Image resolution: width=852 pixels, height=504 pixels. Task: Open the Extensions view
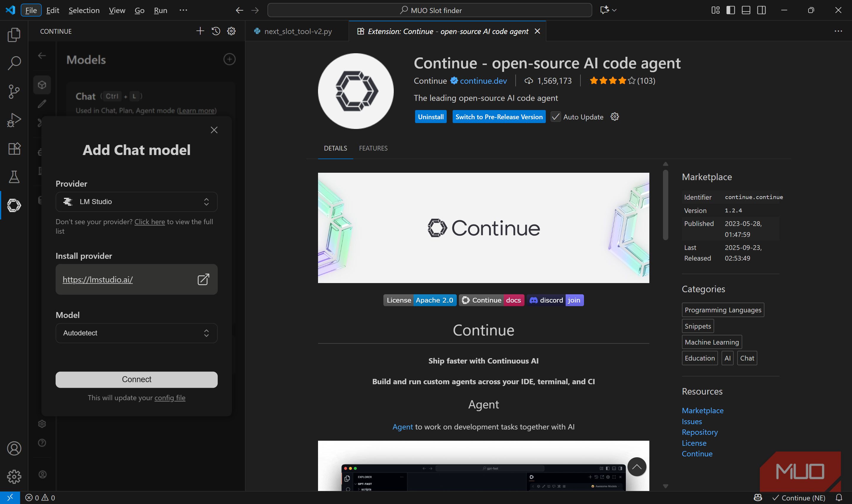14,148
